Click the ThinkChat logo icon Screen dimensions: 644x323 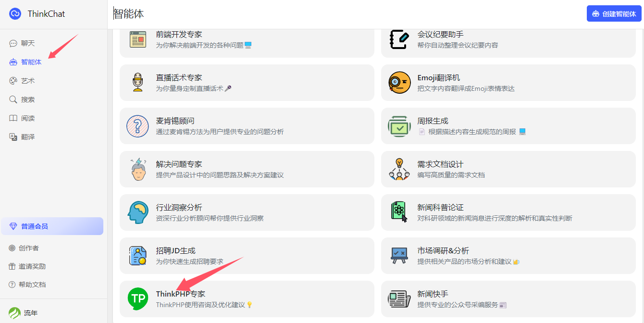[x=15, y=14]
